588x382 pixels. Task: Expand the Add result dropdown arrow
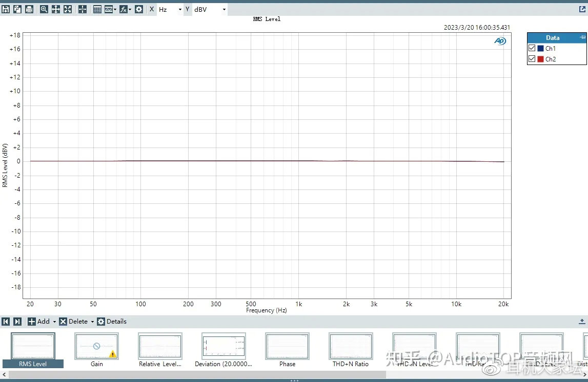(x=54, y=322)
